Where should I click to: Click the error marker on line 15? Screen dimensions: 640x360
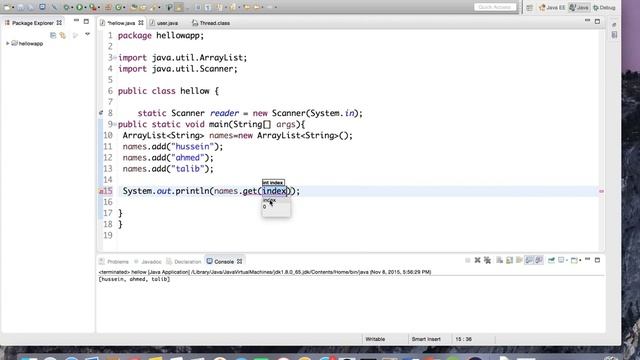point(101,191)
